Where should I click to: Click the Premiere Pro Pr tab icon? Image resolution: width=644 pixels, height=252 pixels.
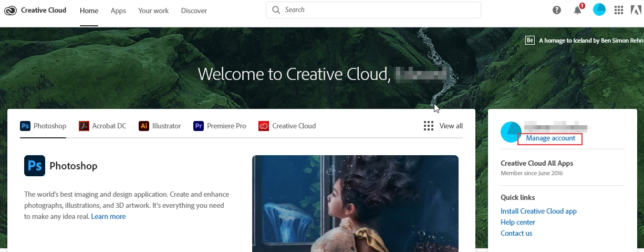click(199, 126)
